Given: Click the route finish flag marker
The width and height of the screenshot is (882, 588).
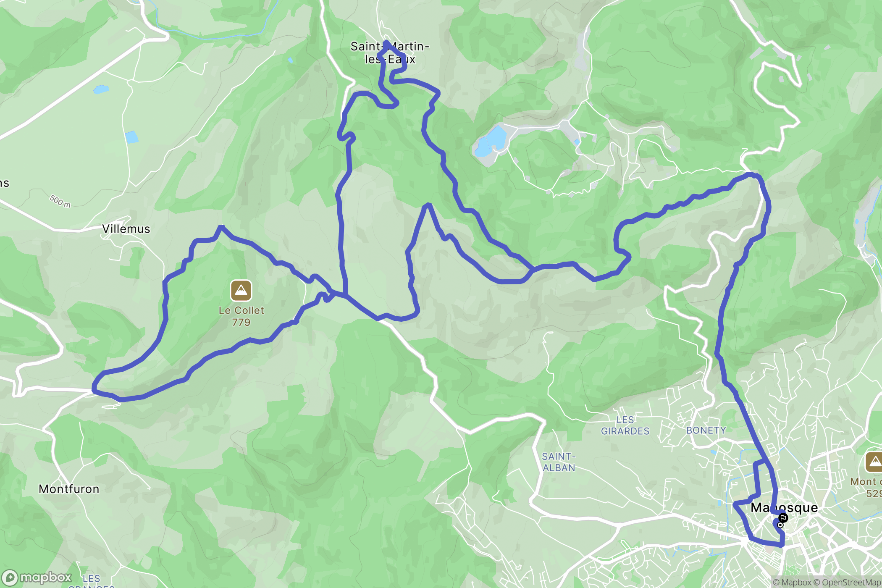Looking at the screenshot, I should pyautogui.click(x=783, y=518).
